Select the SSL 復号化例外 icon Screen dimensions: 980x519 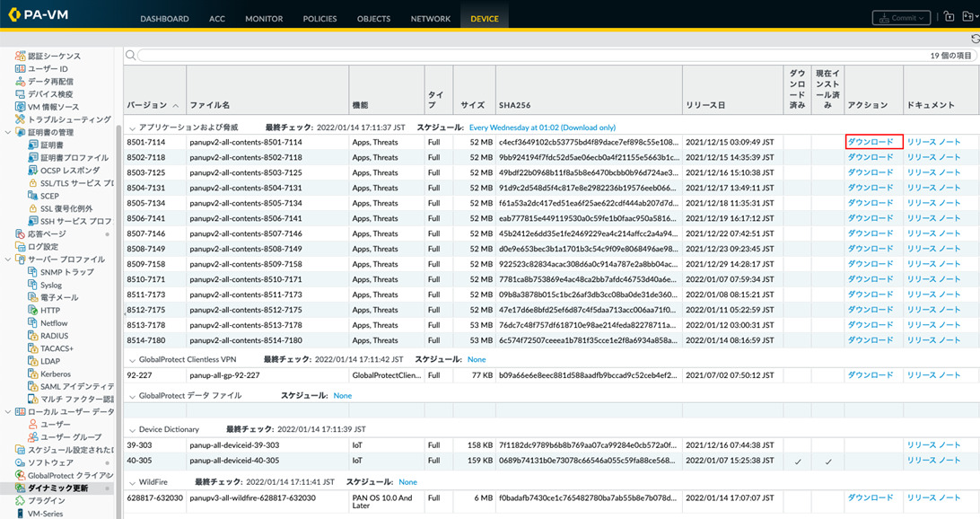click(33, 208)
